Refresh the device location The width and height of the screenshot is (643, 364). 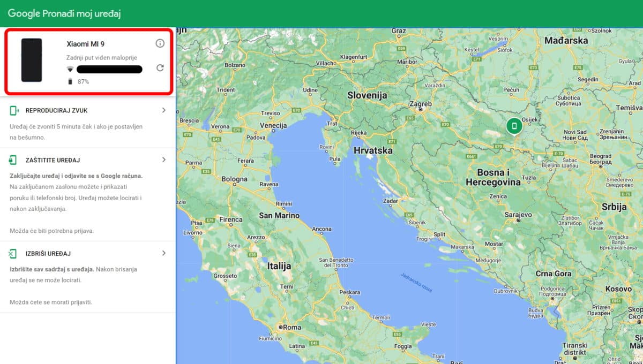[160, 69]
